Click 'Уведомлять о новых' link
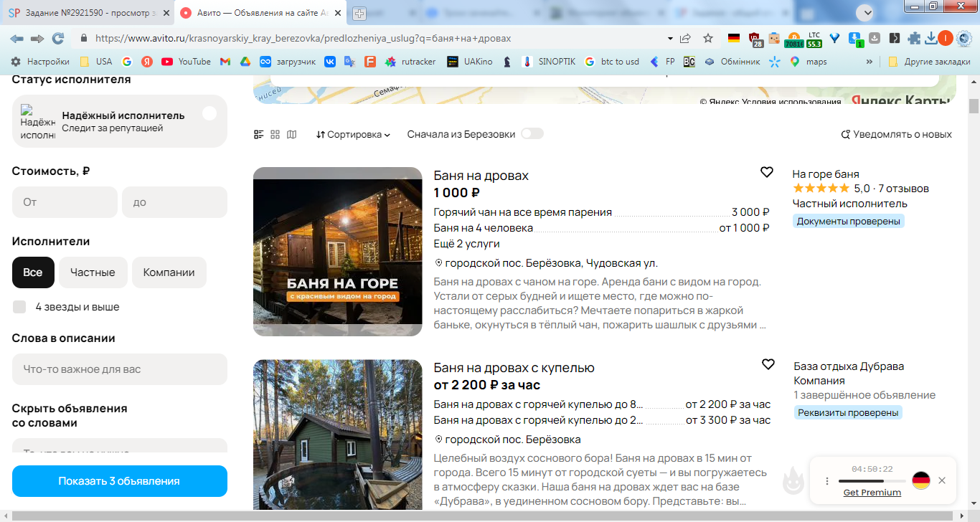This screenshot has height=522, width=980. pos(896,134)
